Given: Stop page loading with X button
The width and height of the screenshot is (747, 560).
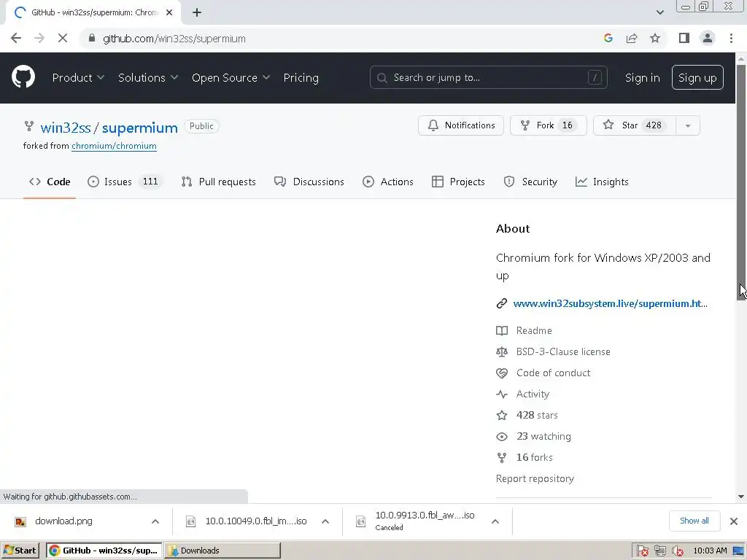Looking at the screenshot, I should point(63,39).
